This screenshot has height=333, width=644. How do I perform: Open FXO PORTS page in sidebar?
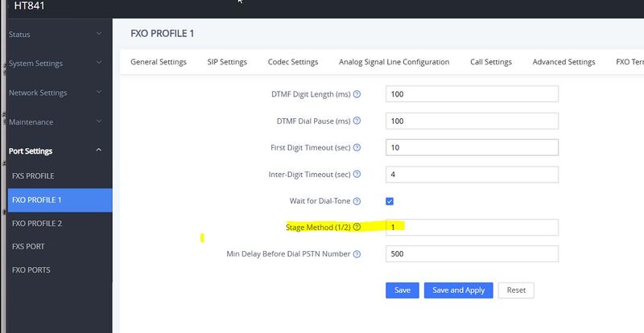pos(60,269)
